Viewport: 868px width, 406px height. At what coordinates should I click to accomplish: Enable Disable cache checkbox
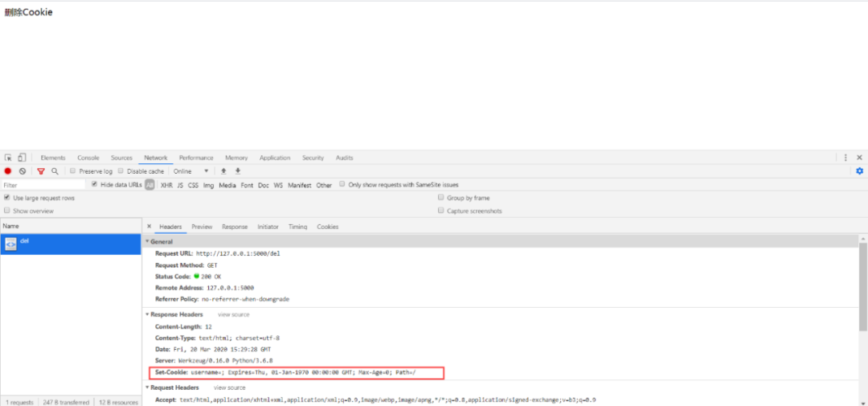click(122, 171)
